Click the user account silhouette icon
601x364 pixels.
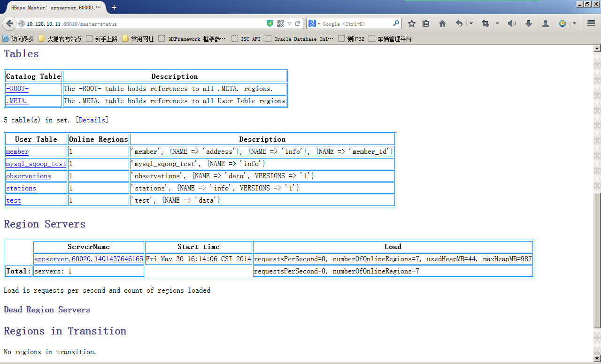(x=546, y=23)
